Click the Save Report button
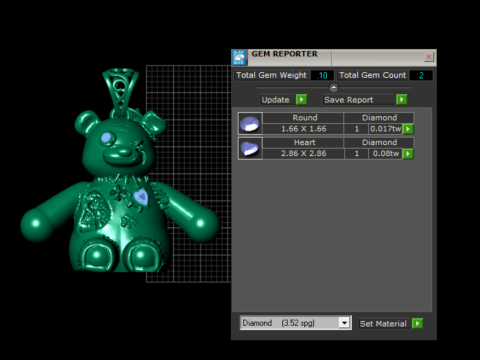 [x=359, y=100]
